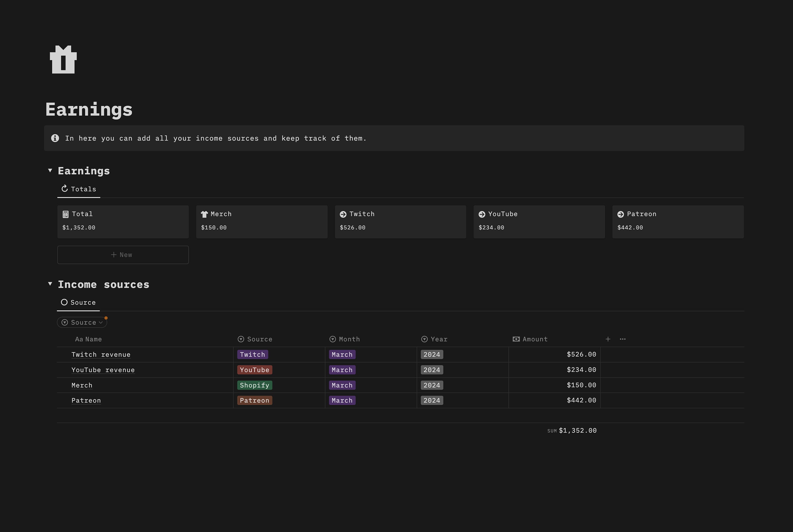Click the March tag in the Patreon row
The width and height of the screenshot is (793, 532).
click(342, 400)
